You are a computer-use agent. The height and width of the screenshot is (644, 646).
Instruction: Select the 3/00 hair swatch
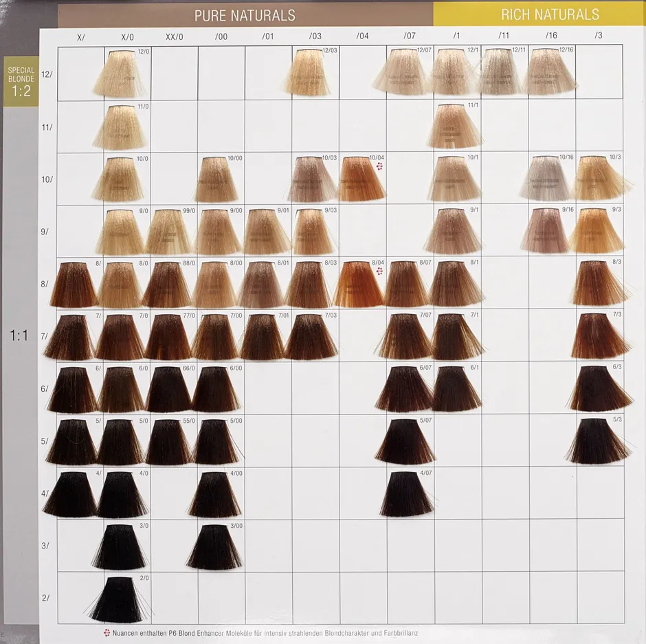214,546
